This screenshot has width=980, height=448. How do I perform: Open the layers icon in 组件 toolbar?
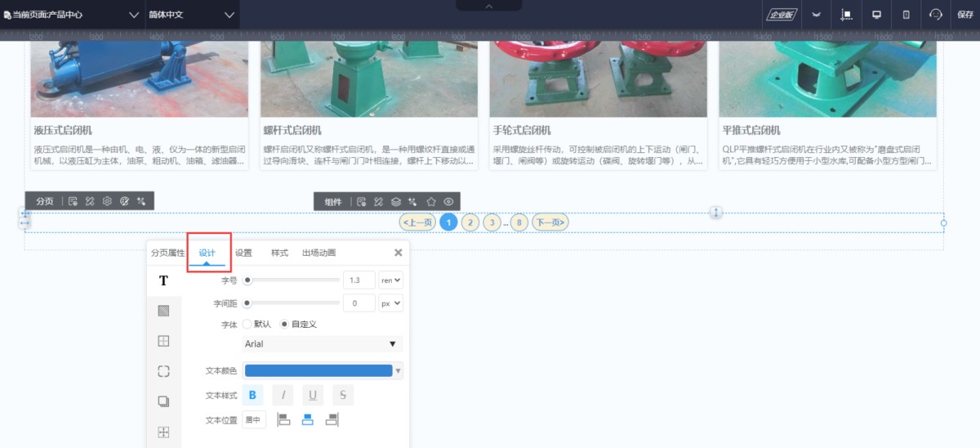click(395, 201)
